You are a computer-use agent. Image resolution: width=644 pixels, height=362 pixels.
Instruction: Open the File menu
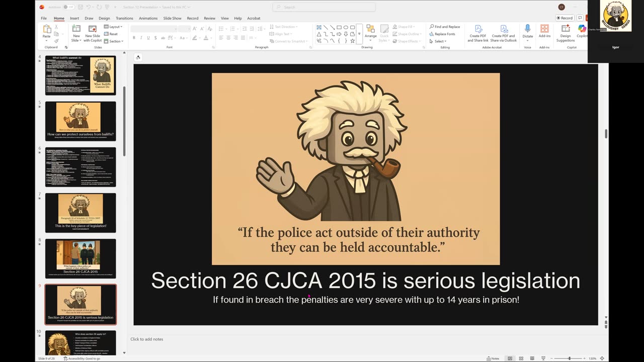pyautogui.click(x=44, y=18)
